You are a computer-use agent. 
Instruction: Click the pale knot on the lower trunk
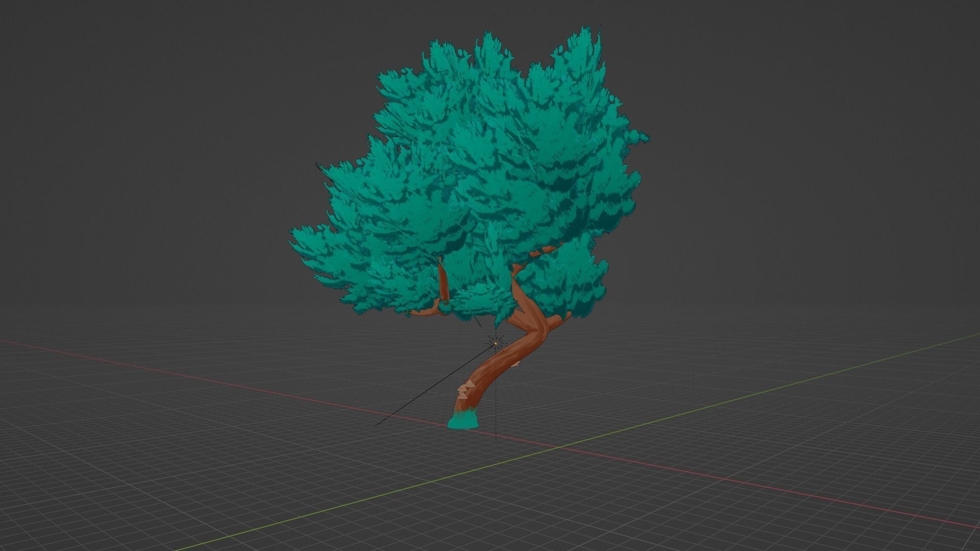coord(467,389)
